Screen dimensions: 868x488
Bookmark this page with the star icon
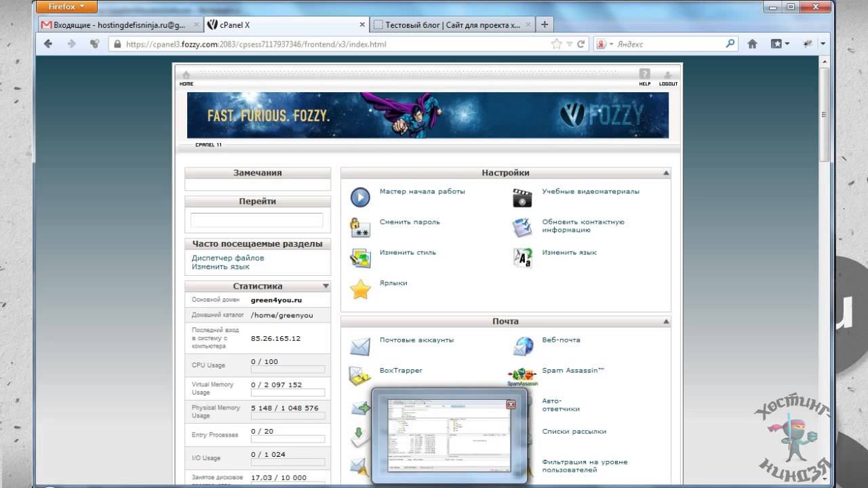(x=557, y=44)
